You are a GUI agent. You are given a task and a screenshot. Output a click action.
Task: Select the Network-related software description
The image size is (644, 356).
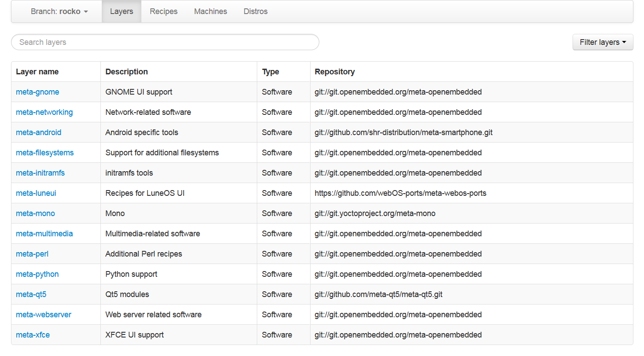[x=148, y=112]
